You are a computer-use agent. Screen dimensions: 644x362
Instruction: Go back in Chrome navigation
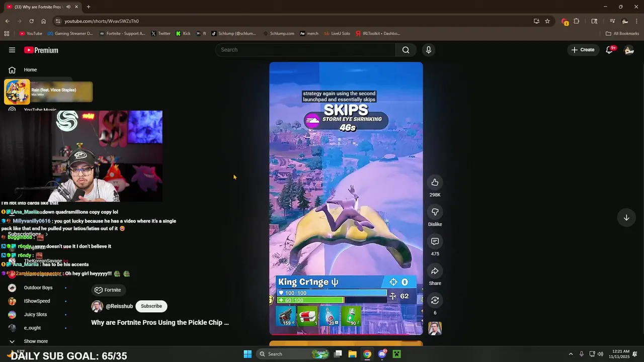pyautogui.click(x=7, y=21)
